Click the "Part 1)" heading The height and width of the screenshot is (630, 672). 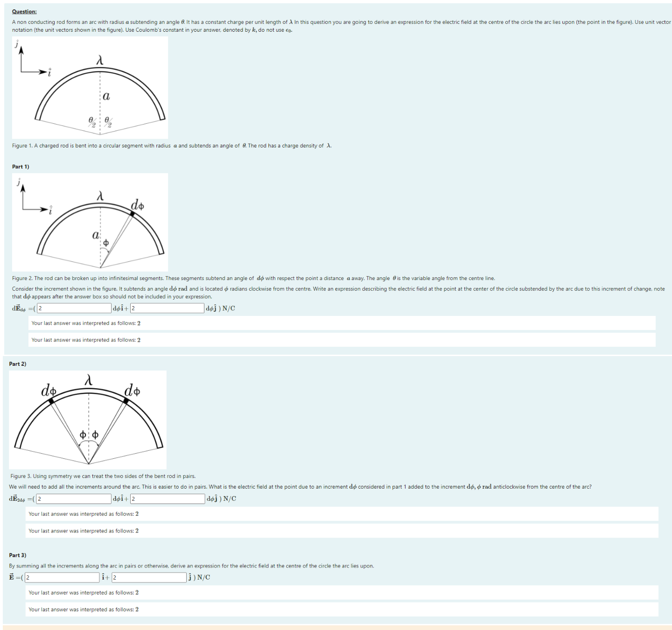click(21, 167)
